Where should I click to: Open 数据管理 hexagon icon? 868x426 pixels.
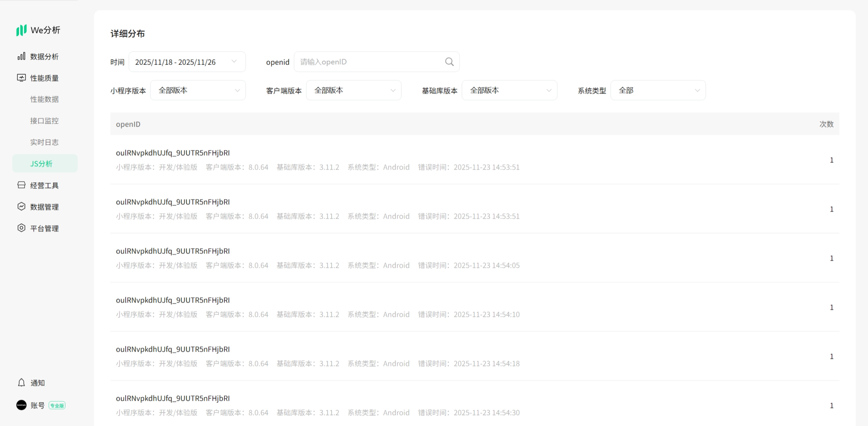pos(21,207)
